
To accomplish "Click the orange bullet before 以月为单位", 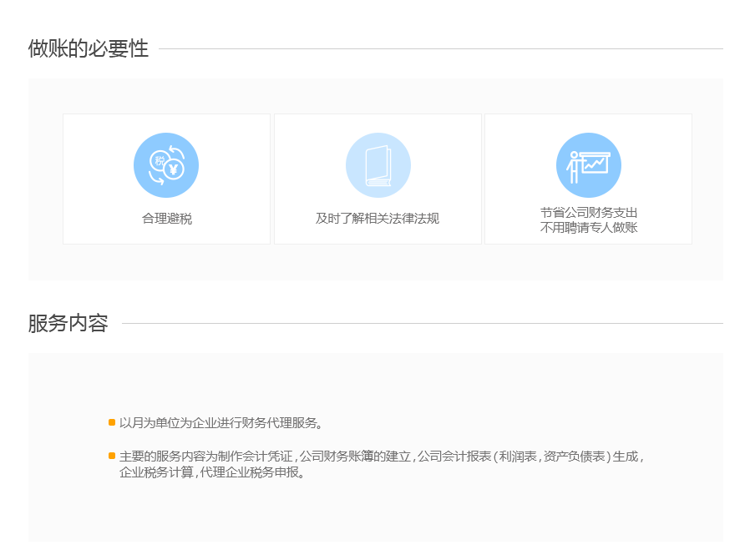I will click(112, 422).
